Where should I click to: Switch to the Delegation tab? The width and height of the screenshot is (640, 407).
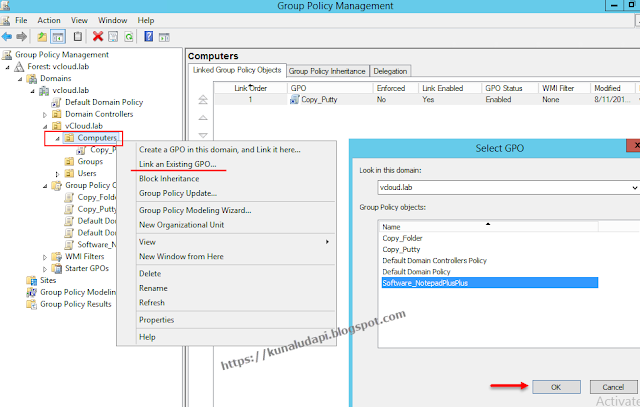click(390, 71)
